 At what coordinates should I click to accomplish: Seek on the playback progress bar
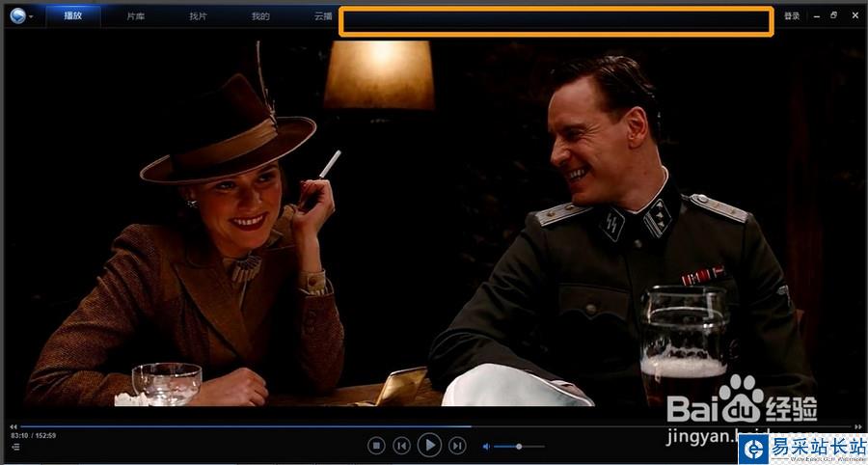436,426
